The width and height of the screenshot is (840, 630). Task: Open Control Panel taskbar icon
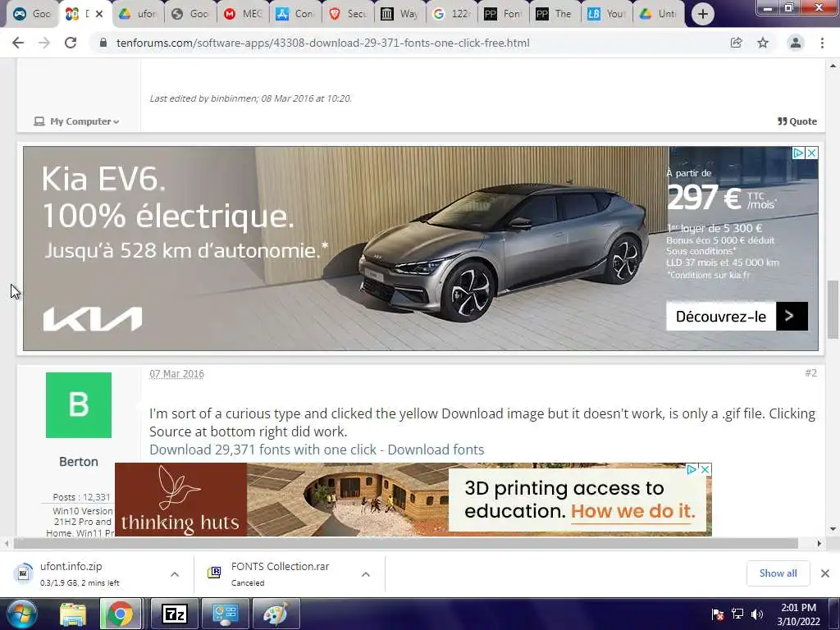225,614
